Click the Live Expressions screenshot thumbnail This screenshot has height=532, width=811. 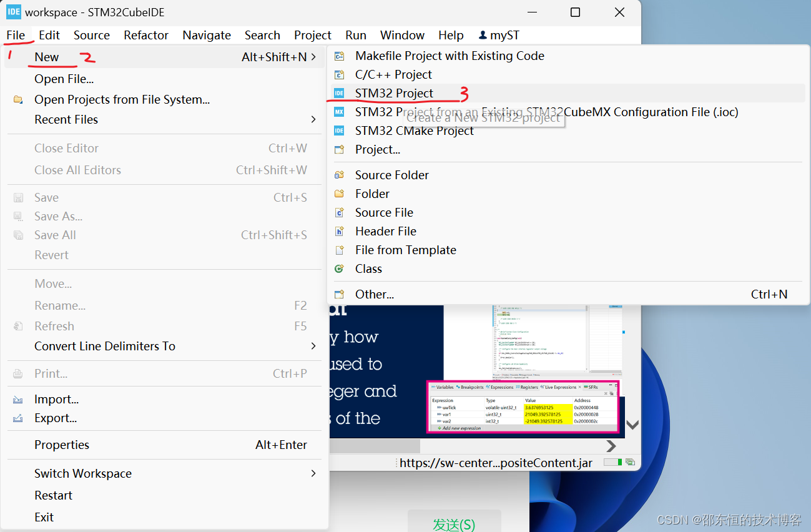tap(523, 407)
